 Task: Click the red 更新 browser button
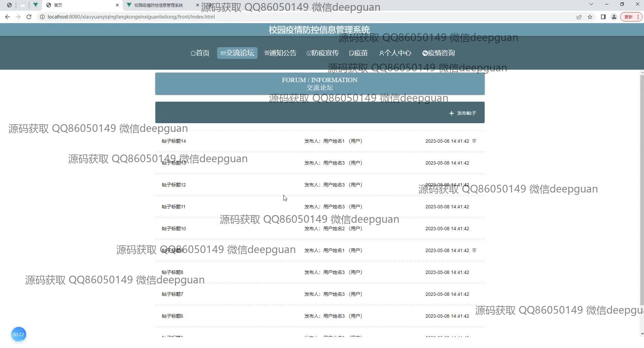631,17
